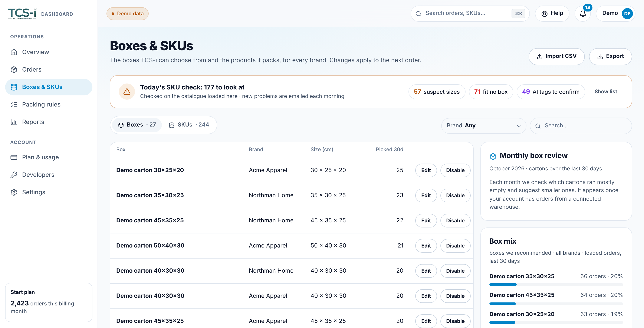The height and width of the screenshot is (328, 644).
Task: Click the Import CSV button
Action: tap(556, 56)
